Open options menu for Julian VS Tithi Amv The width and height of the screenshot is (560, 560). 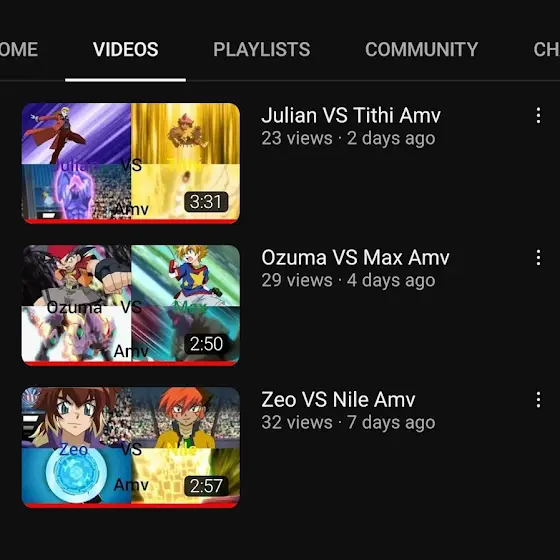point(538,116)
